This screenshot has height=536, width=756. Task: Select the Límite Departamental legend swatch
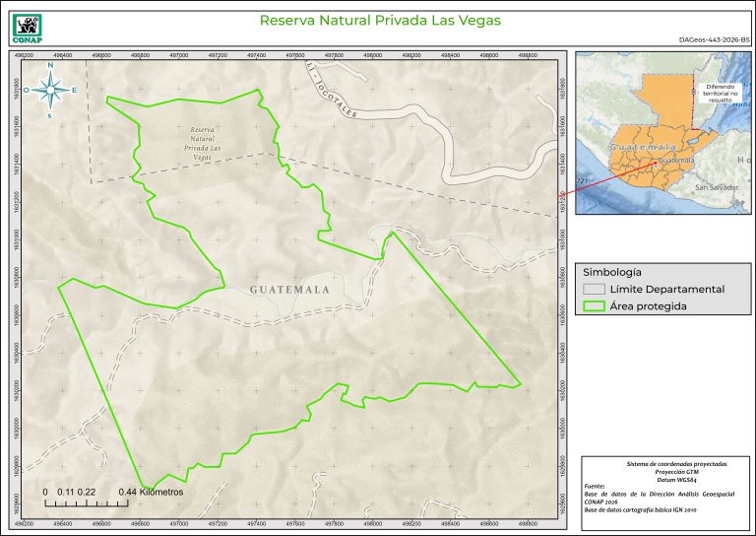[593, 289]
